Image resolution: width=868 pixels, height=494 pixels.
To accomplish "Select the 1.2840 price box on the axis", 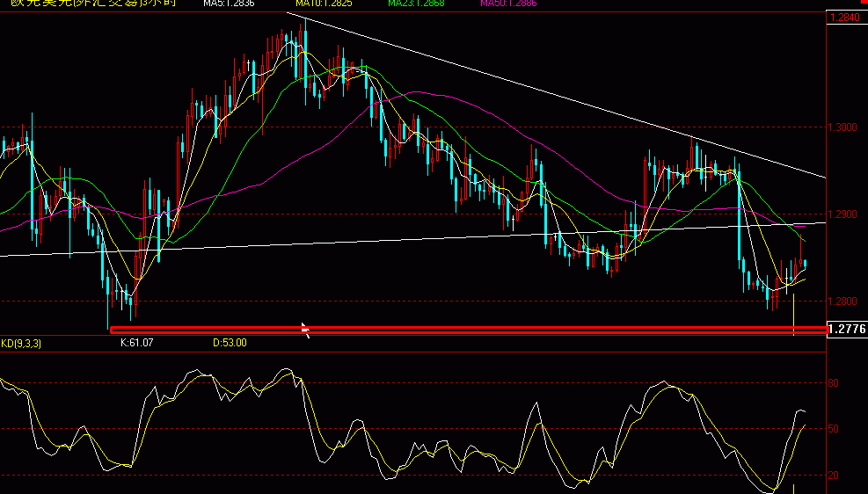I will pyautogui.click(x=845, y=18).
